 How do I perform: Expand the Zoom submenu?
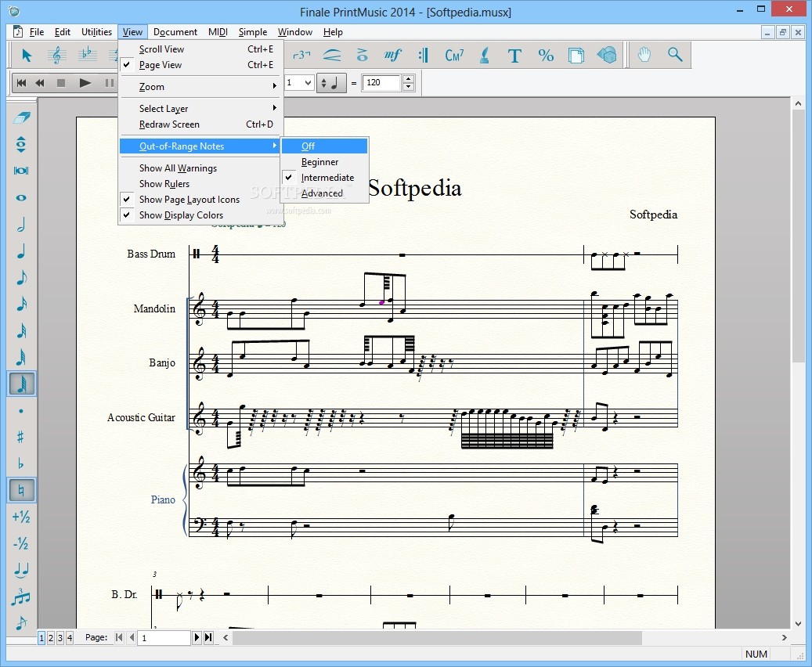(x=201, y=87)
